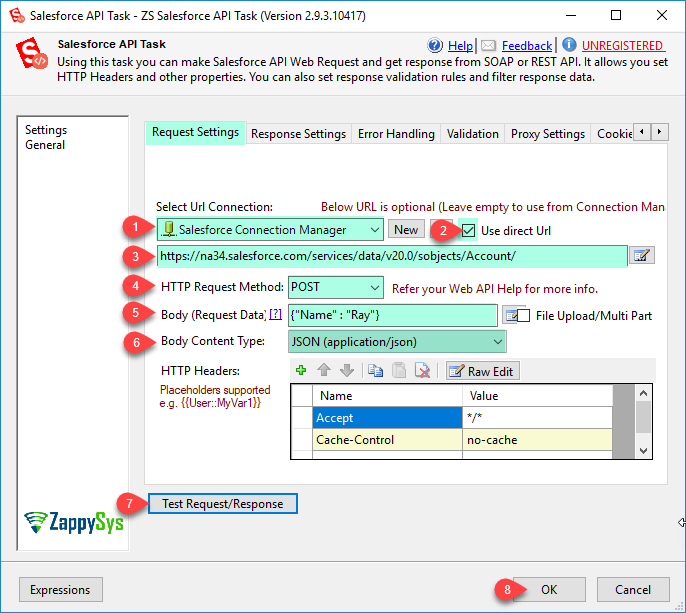Click the title bar Salesforce app icon
Viewport: 686px width, 613px height.
(17, 15)
